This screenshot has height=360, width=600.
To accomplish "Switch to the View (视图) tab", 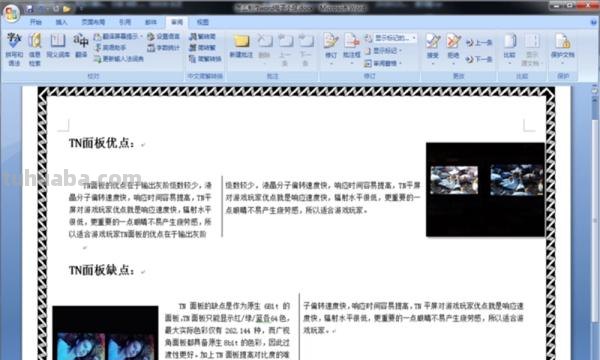I will pos(203,22).
